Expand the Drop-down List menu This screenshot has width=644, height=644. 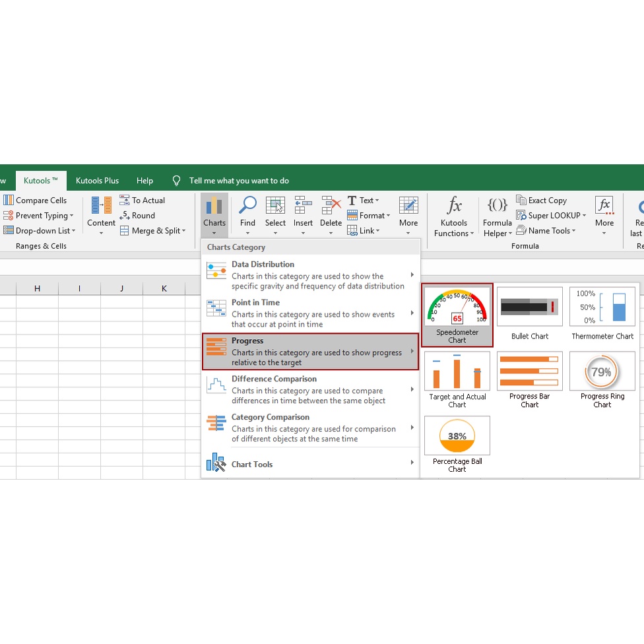[40, 231]
